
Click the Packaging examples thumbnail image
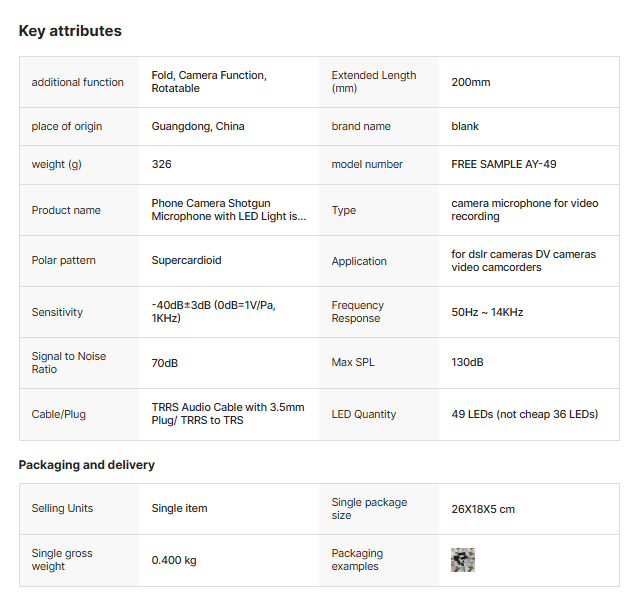(463, 560)
